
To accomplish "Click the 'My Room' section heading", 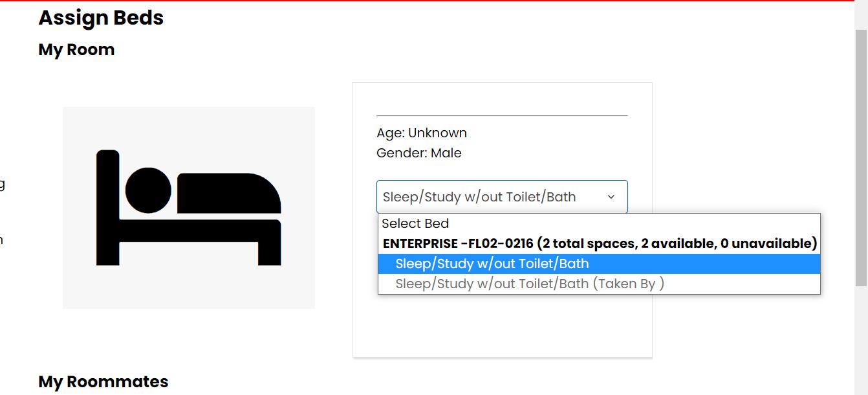I will (x=76, y=50).
